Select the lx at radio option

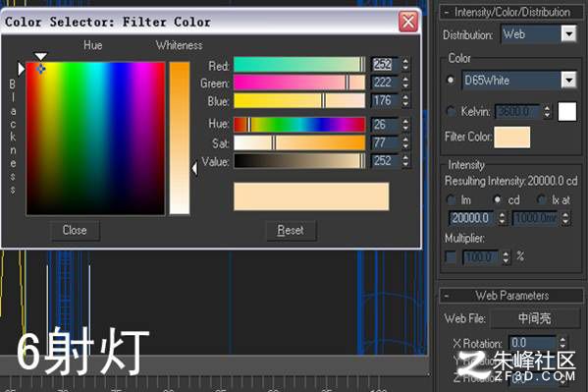pos(541,199)
